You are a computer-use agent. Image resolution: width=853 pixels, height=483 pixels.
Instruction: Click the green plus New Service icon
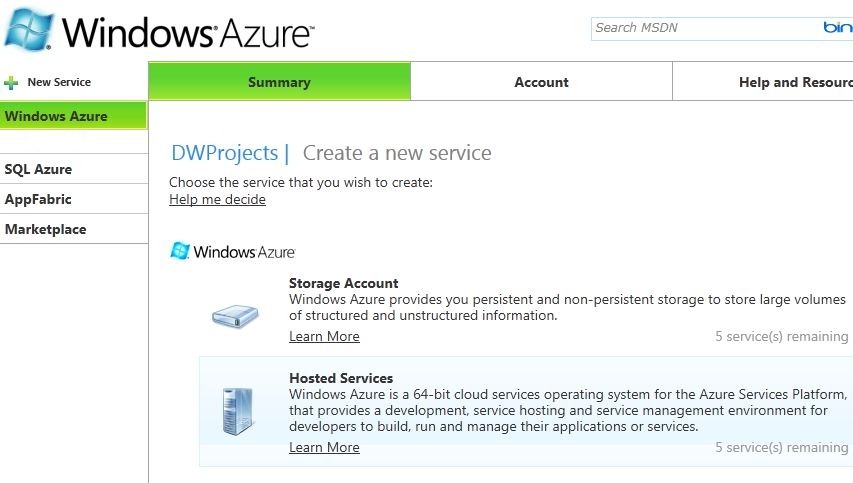[x=11, y=83]
